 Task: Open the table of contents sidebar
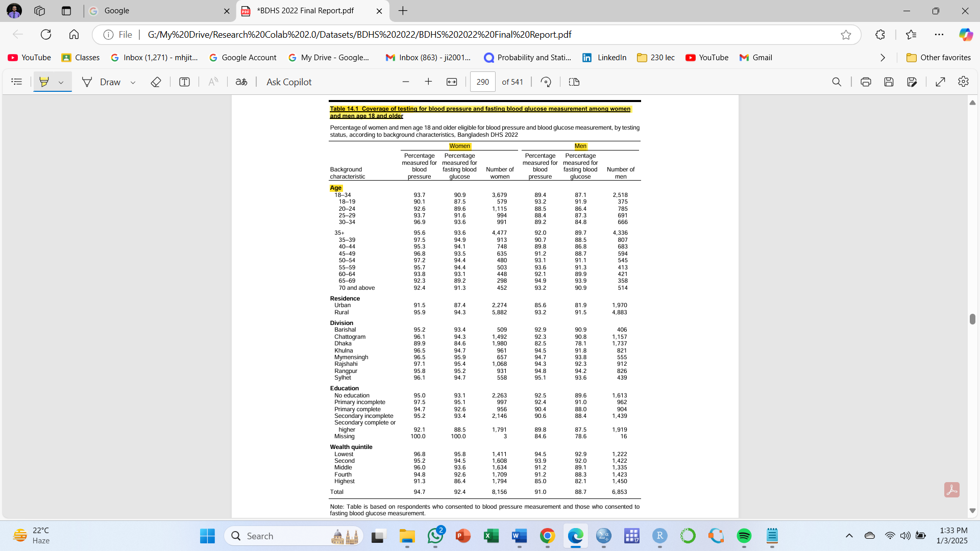[16, 82]
